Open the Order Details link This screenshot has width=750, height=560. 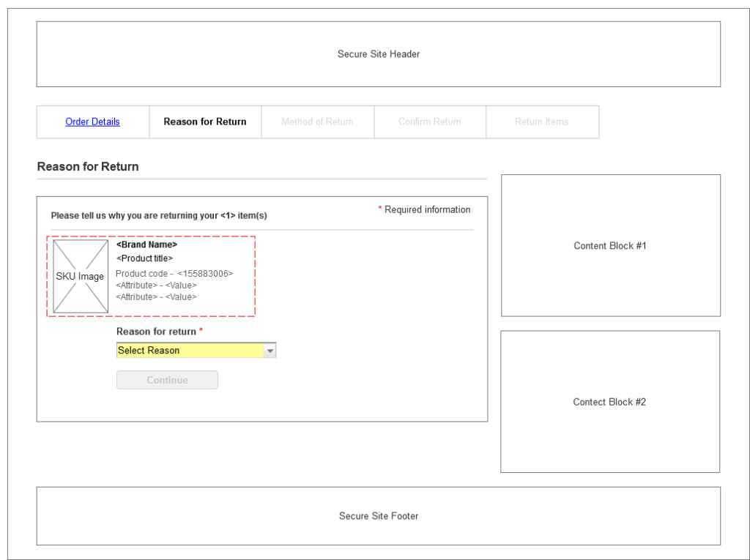[x=92, y=122]
